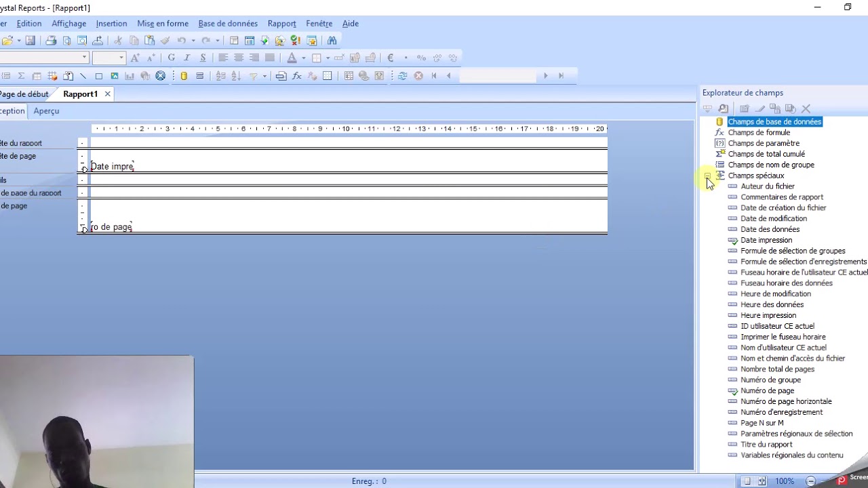Toggle align center
This screenshot has width=868, height=488.
(x=238, y=58)
